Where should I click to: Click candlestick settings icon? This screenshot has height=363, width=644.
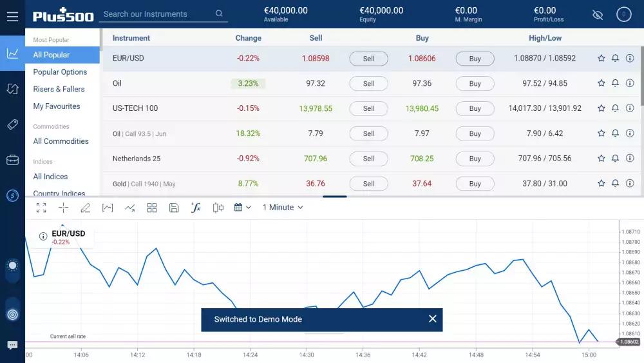[218, 208]
